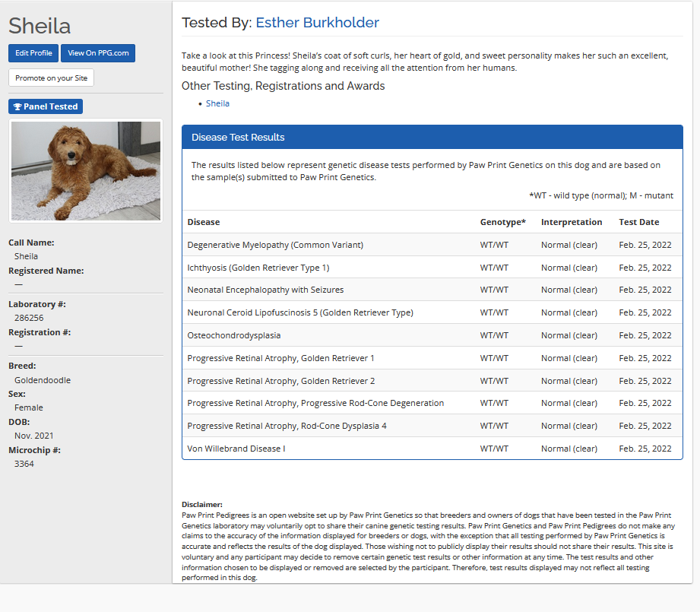Click the Disease column header

204,222
